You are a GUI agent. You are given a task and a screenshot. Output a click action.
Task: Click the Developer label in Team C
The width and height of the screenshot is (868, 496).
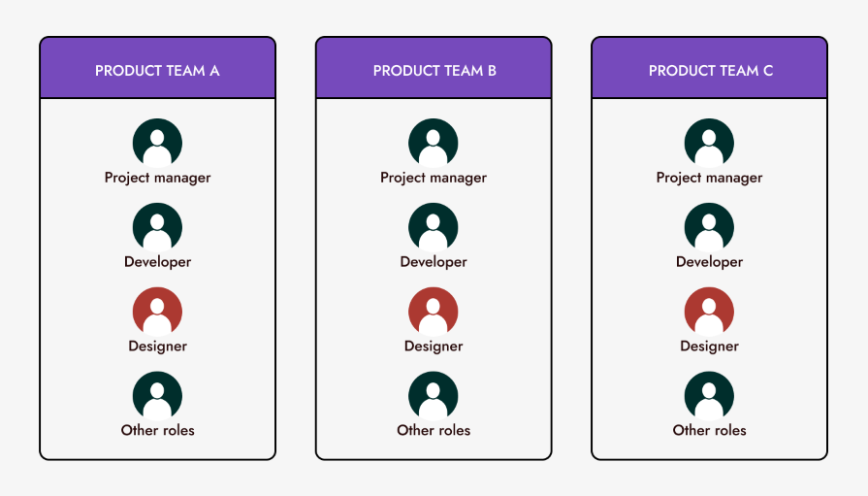(x=709, y=262)
